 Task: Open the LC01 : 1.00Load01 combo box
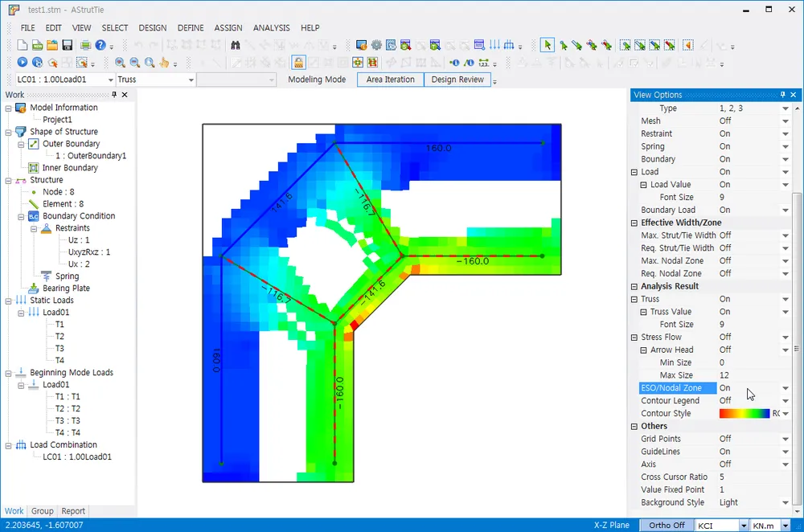(x=64, y=80)
